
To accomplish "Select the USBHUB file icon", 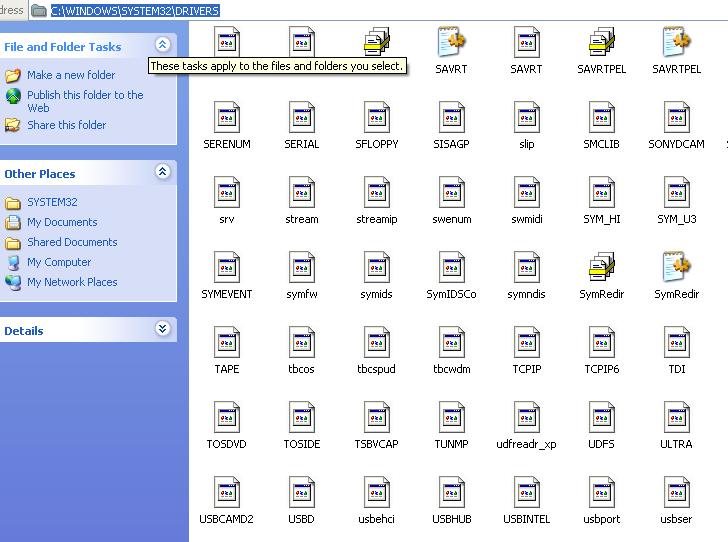I will (x=451, y=493).
